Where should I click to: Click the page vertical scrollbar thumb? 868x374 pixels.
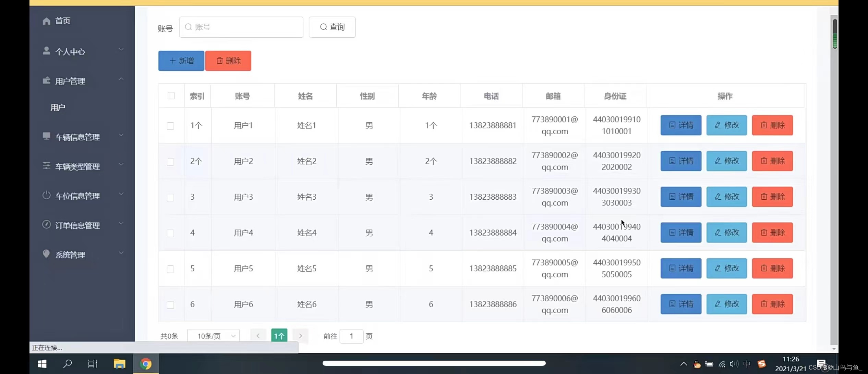[x=835, y=34]
